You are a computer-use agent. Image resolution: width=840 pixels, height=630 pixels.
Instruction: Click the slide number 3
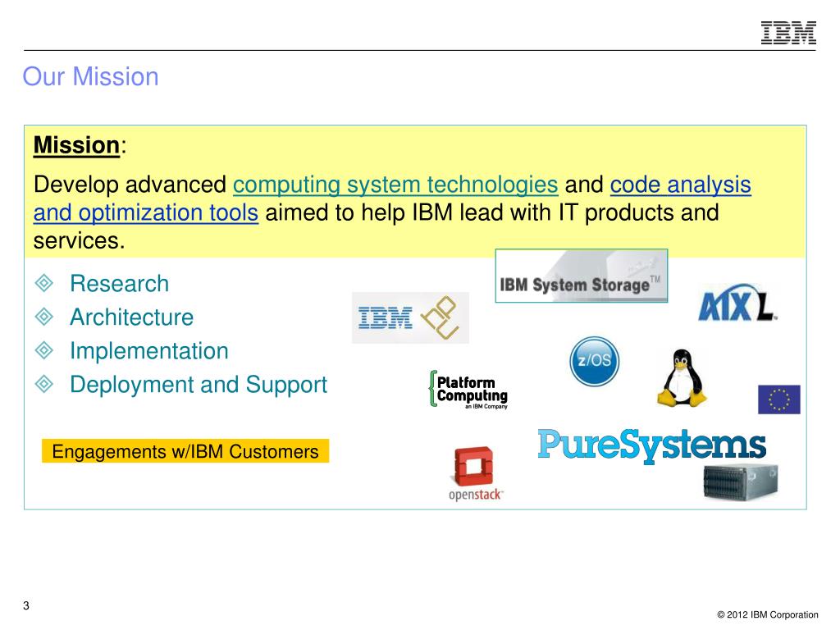pos(25,606)
